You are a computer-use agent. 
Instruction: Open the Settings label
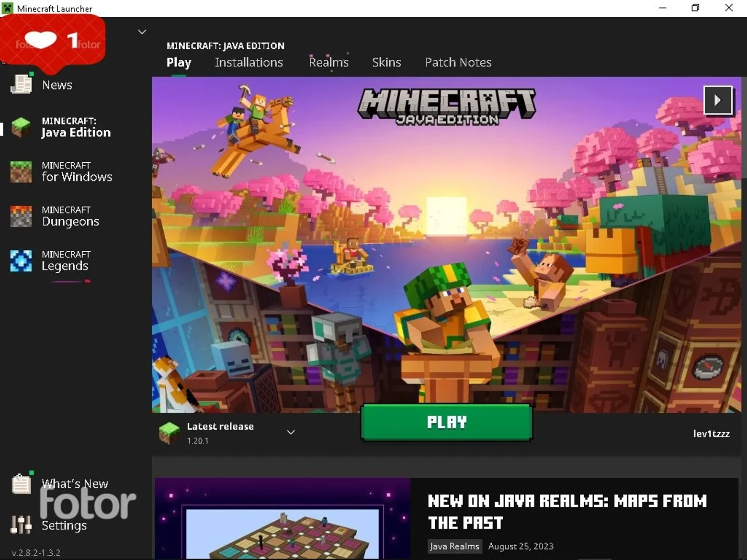point(64,526)
